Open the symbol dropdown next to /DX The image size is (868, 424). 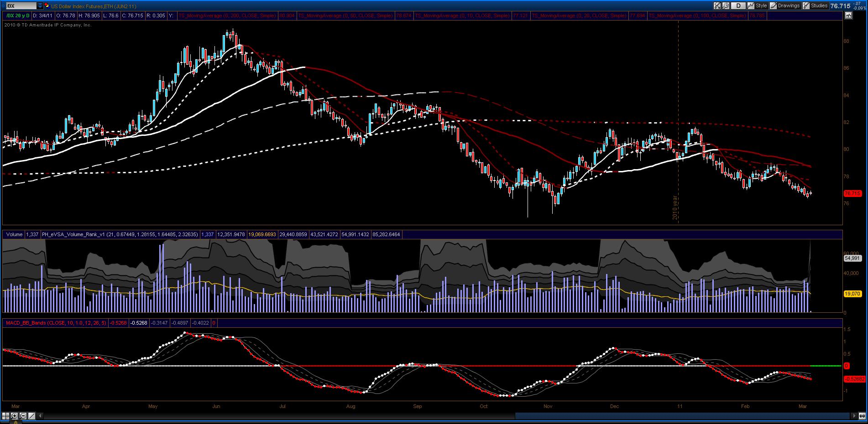point(40,6)
